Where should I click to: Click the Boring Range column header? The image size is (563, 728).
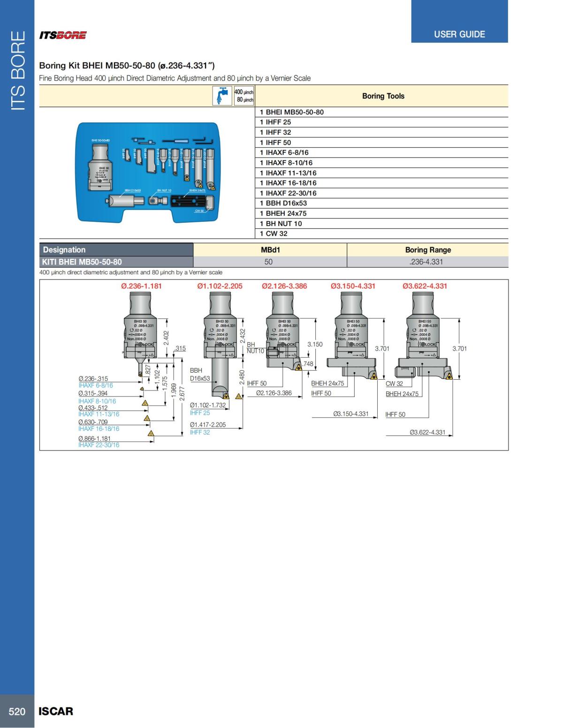click(x=428, y=250)
